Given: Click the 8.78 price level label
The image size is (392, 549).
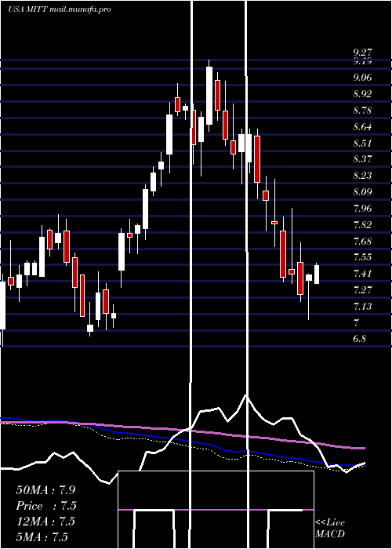Looking at the screenshot, I should pos(363,111).
